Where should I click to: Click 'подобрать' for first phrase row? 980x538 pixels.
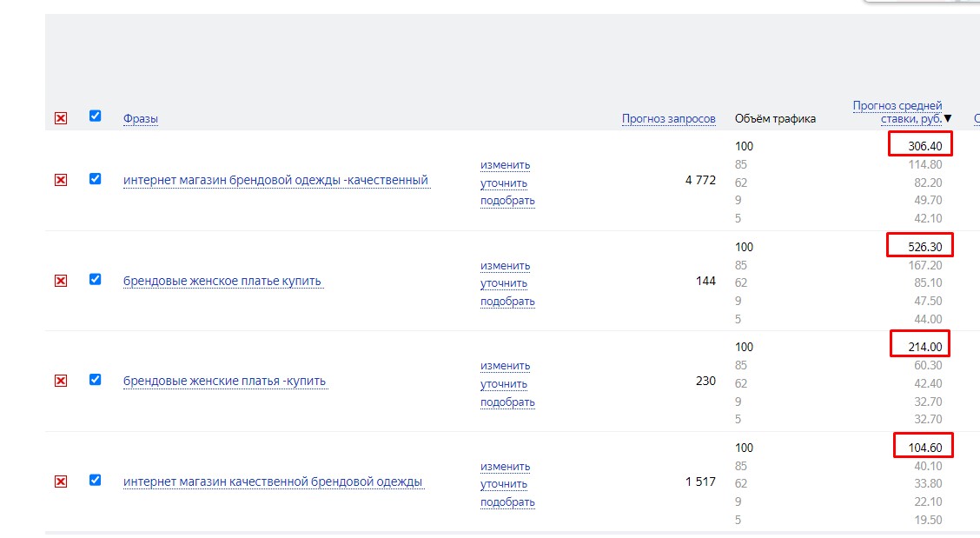click(x=507, y=201)
